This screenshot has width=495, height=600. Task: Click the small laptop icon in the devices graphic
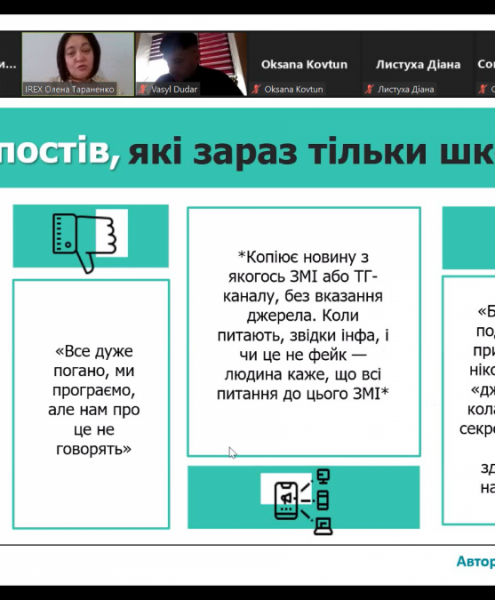(324, 526)
